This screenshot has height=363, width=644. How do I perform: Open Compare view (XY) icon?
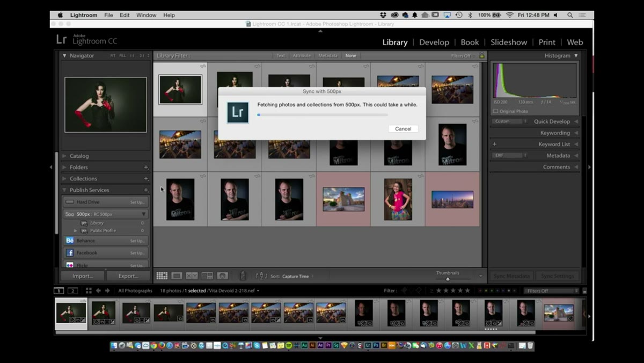192,276
